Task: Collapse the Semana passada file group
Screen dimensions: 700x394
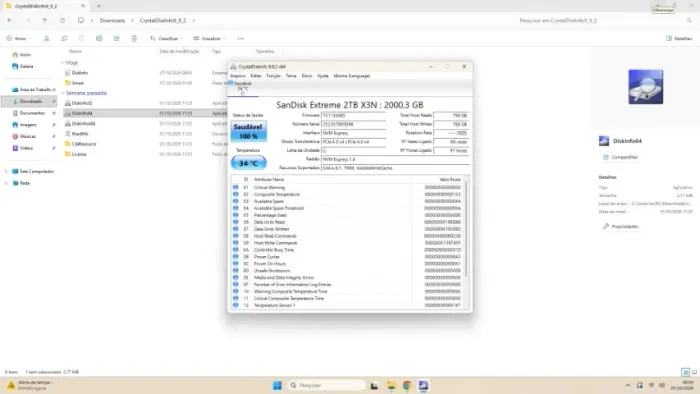Action: pyautogui.click(x=62, y=93)
